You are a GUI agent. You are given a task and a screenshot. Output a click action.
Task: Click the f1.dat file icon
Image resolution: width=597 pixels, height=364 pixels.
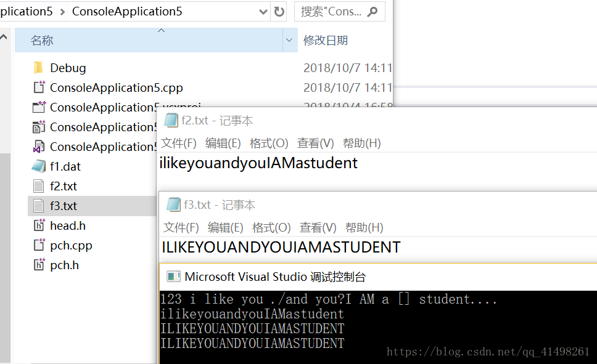[39, 166]
